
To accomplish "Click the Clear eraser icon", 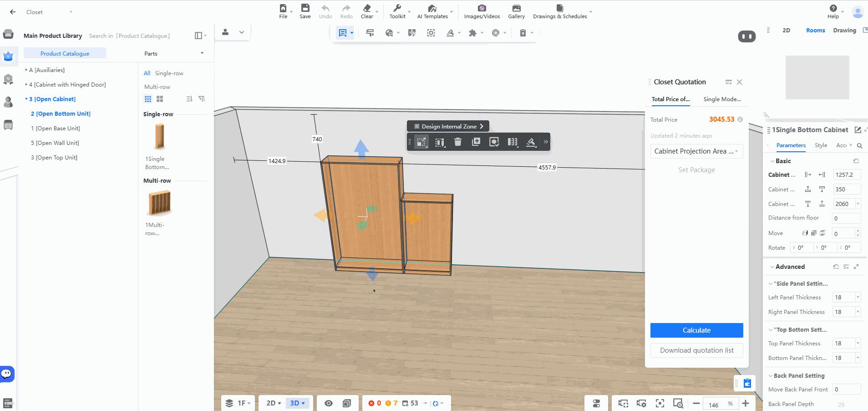I will pyautogui.click(x=367, y=8).
